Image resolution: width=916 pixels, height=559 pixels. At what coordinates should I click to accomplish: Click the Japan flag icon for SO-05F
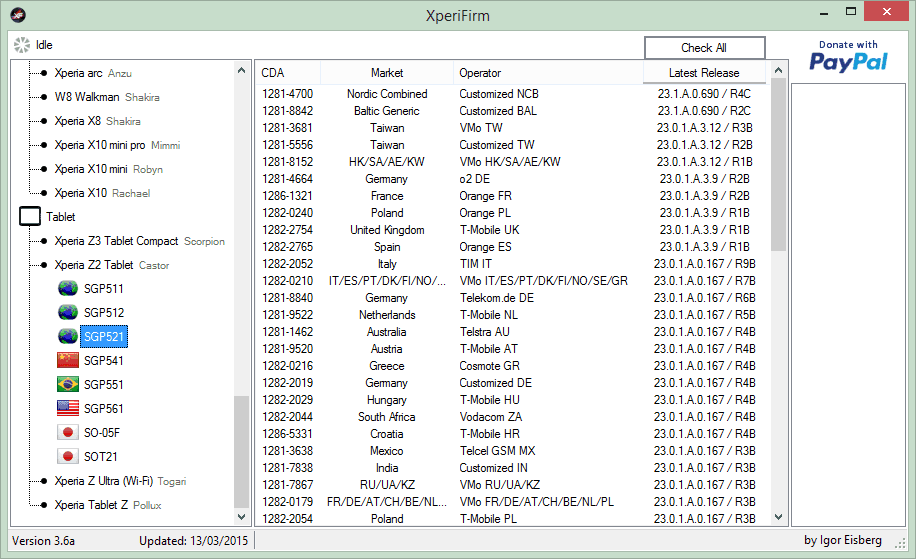[68, 432]
